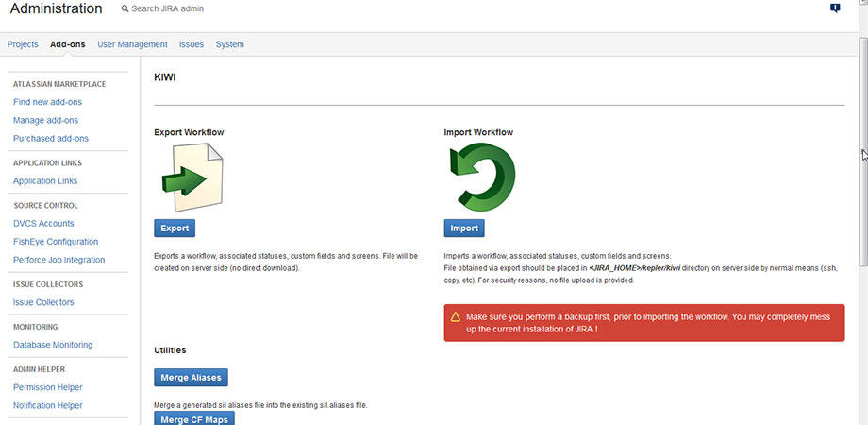Go to Manage add-ons in sidebar

pos(45,120)
